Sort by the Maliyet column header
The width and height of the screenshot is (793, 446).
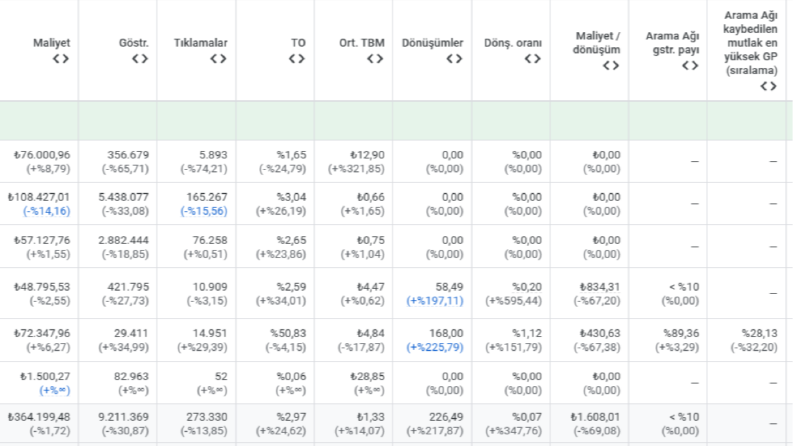pos(52,43)
